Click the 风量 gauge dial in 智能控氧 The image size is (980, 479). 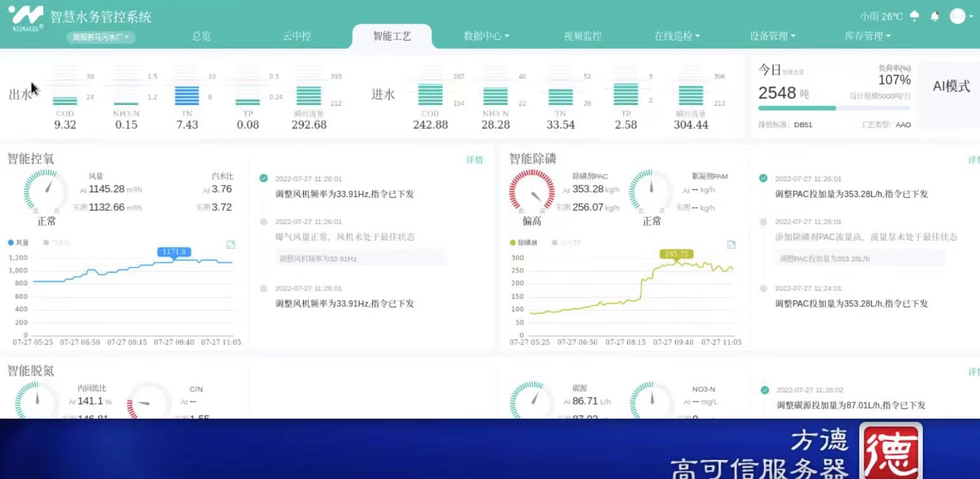(46, 191)
